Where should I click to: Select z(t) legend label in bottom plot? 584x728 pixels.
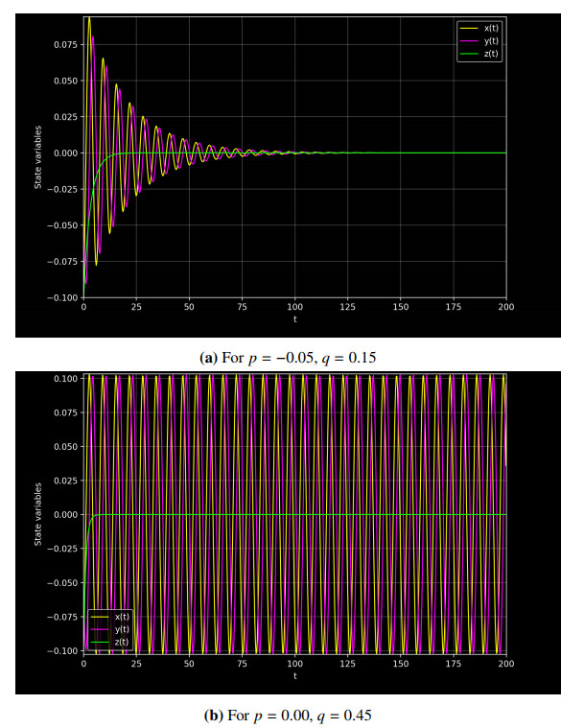click(x=123, y=641)
